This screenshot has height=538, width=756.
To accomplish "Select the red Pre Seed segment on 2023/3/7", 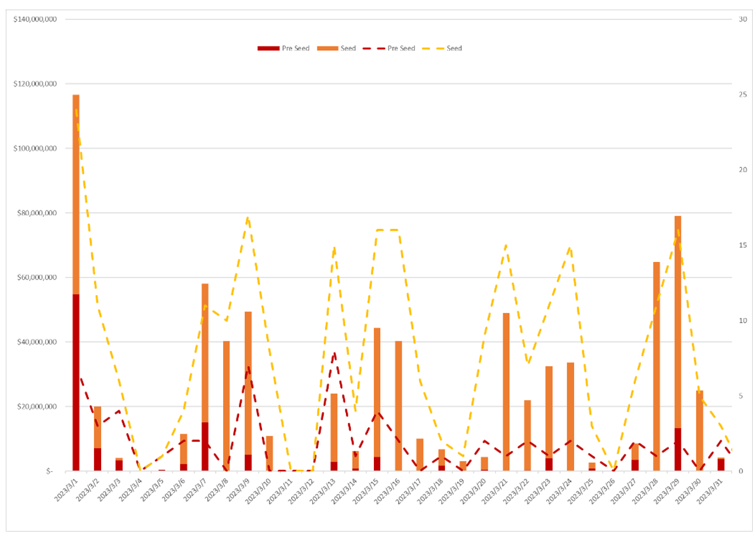I will tap(205, 446).
